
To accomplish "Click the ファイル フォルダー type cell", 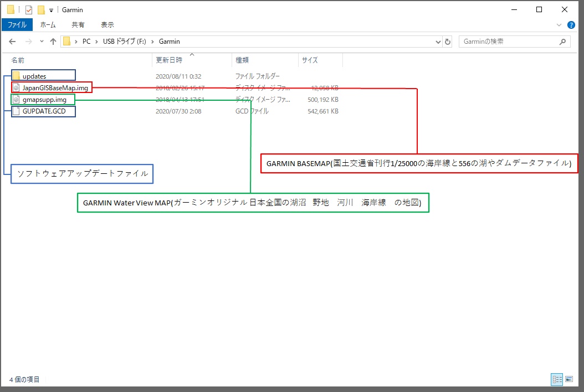I will (257, 76).
